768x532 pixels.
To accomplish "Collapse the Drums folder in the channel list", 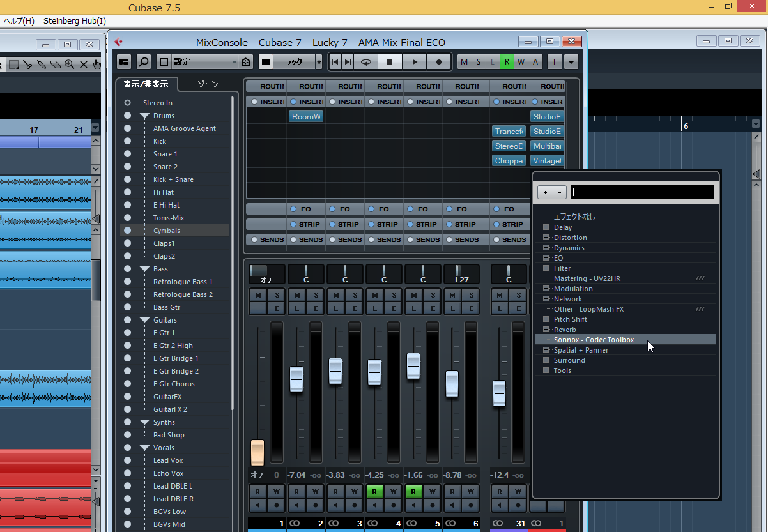I will [x=145, y=116].
